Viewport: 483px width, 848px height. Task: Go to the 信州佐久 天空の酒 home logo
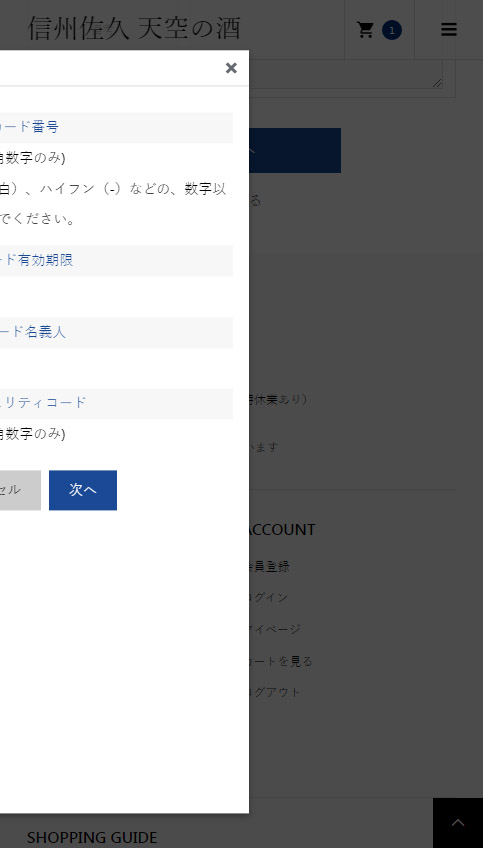coord(134,28)
